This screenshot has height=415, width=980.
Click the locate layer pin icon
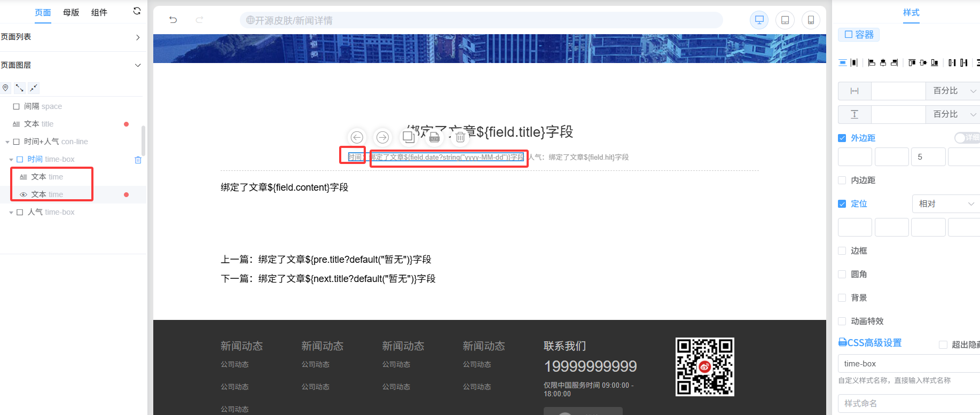(x=6, y=88)
